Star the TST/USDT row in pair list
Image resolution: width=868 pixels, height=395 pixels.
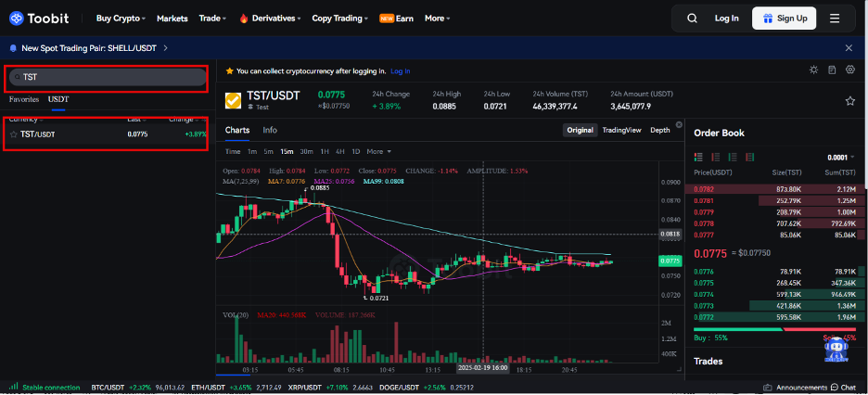pos(13,134)
